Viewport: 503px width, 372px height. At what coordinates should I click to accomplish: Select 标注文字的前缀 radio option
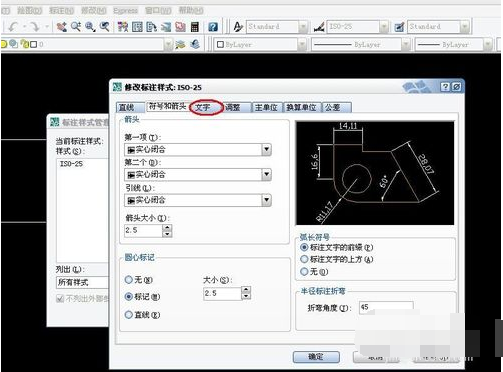pyautogui.click(x=304, y=247)
